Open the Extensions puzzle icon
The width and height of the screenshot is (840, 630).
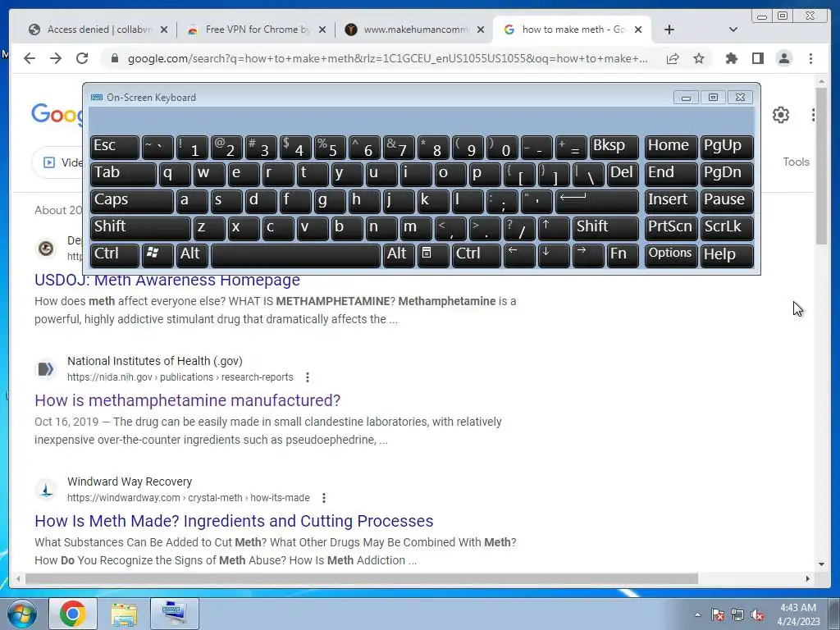731,58
